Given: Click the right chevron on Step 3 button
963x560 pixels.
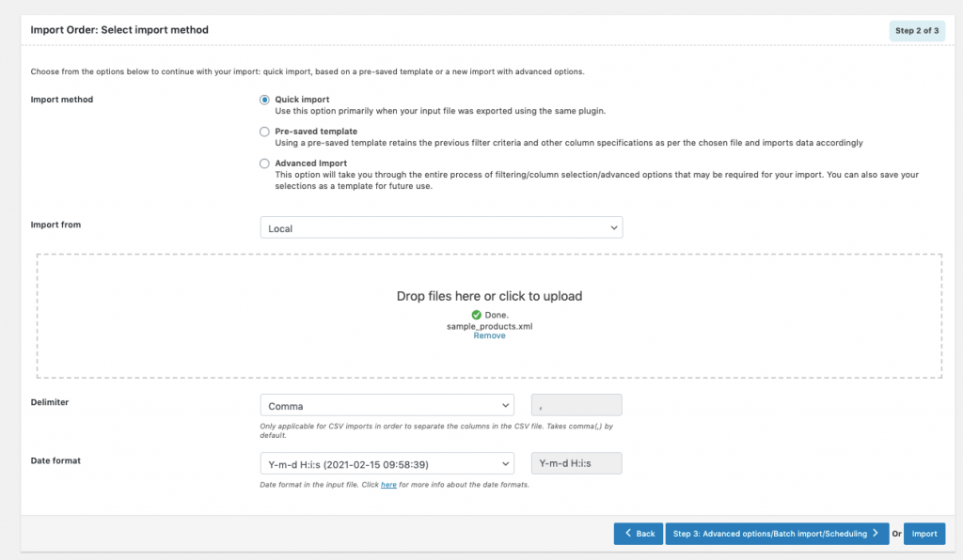Looking at the screenshot, I should tap(875, 534).
